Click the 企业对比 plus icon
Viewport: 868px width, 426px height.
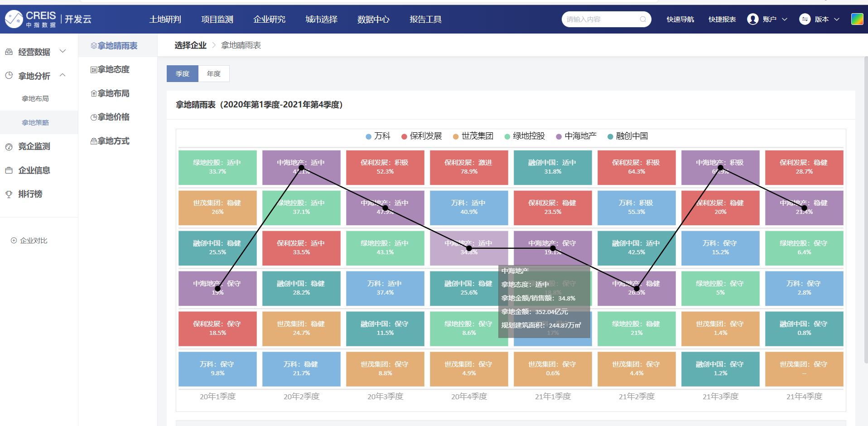click(x=14, y=241)
